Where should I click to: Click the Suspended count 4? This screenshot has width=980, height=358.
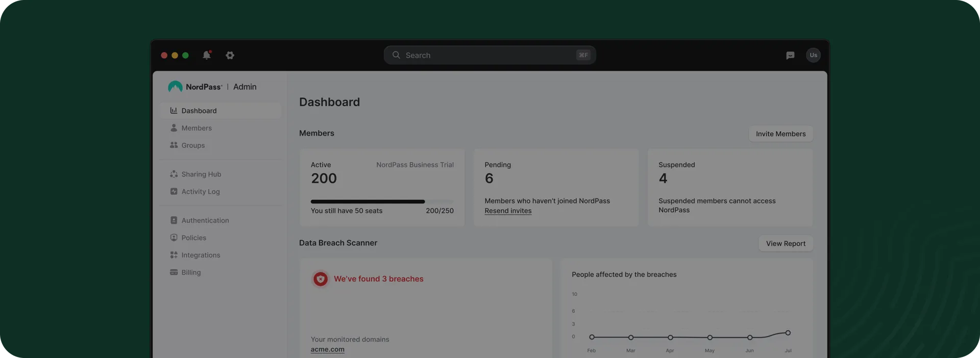pos(663,178)
